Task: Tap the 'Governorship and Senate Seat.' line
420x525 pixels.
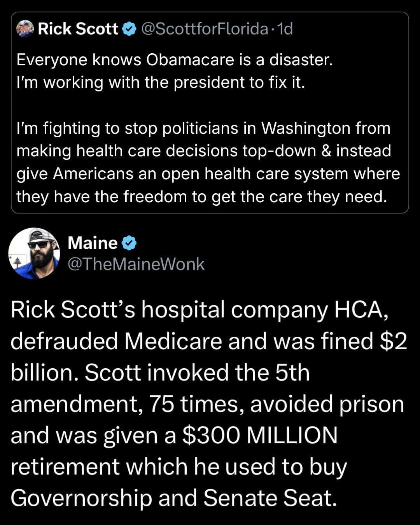Action: [x=173, y=498]
